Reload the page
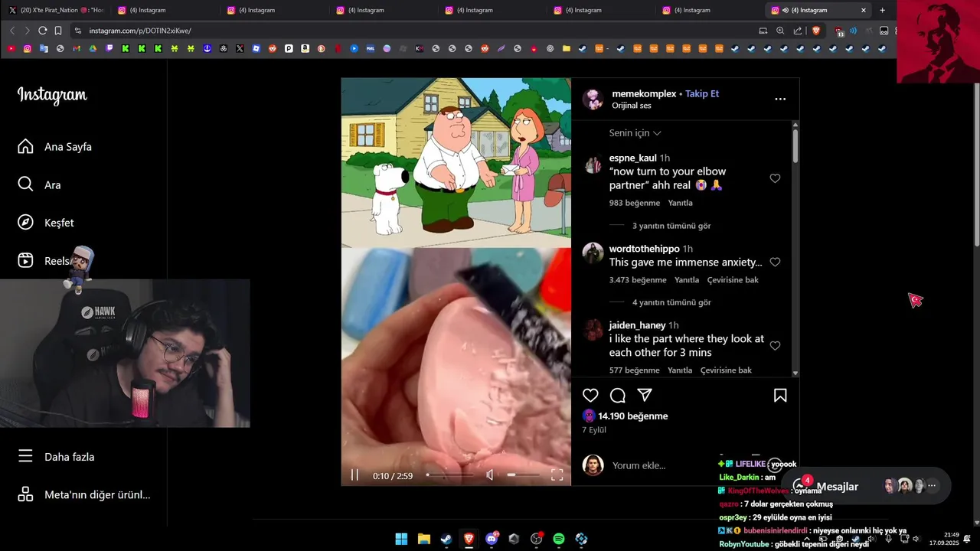Image resolution: width=980 pixels, height=551 pixels. (42, 31)
